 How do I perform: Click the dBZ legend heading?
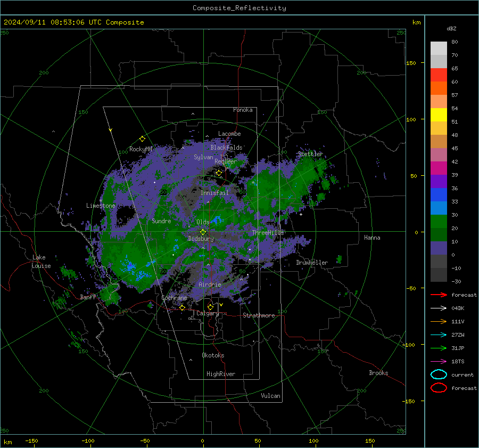coord(451,29)
